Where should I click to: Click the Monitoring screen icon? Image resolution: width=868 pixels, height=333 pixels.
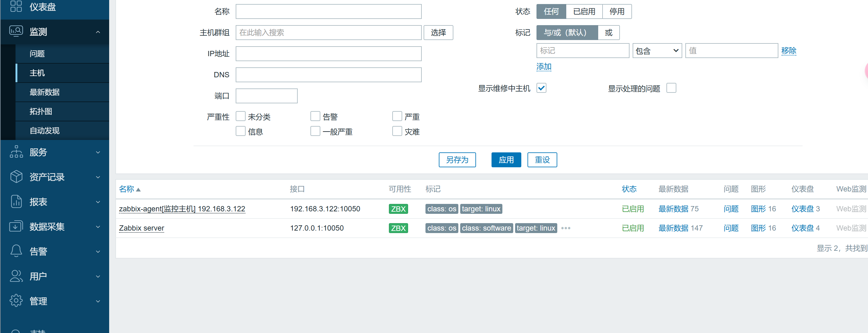coord(16,31)
